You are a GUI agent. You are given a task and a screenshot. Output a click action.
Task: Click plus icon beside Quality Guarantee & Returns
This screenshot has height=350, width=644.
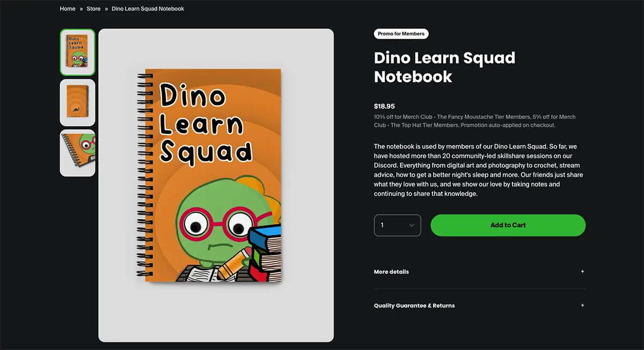point(582,306)
